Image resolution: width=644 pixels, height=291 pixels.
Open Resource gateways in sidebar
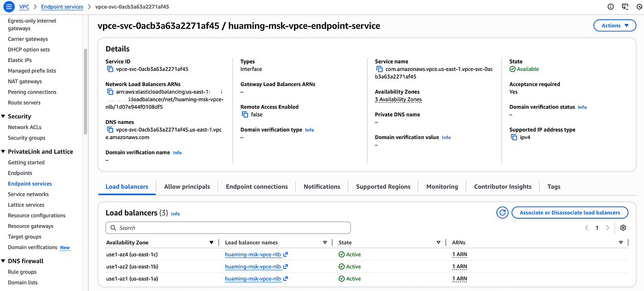(31, 226)
